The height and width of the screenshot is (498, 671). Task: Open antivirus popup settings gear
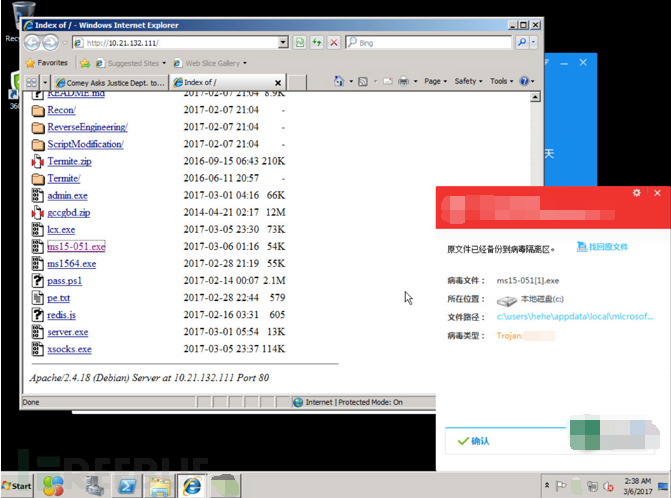pos(637,193)
